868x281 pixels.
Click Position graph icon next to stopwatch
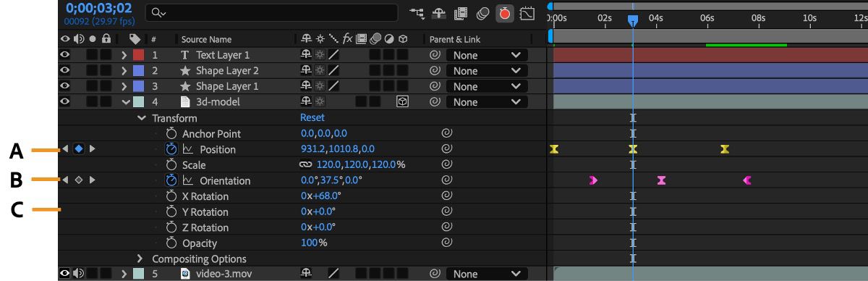pos(188,149)
